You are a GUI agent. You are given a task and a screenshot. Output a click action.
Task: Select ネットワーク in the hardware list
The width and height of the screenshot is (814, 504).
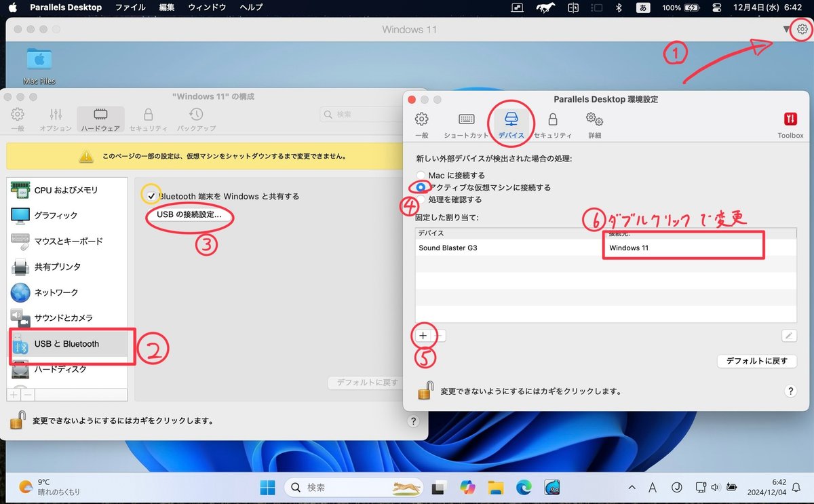[x=66, y=292]
